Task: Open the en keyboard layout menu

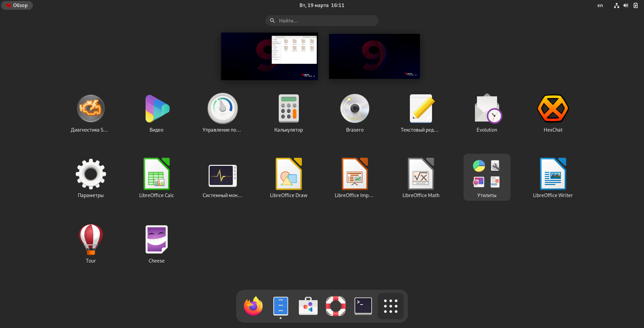Action: tap(600, 5)
